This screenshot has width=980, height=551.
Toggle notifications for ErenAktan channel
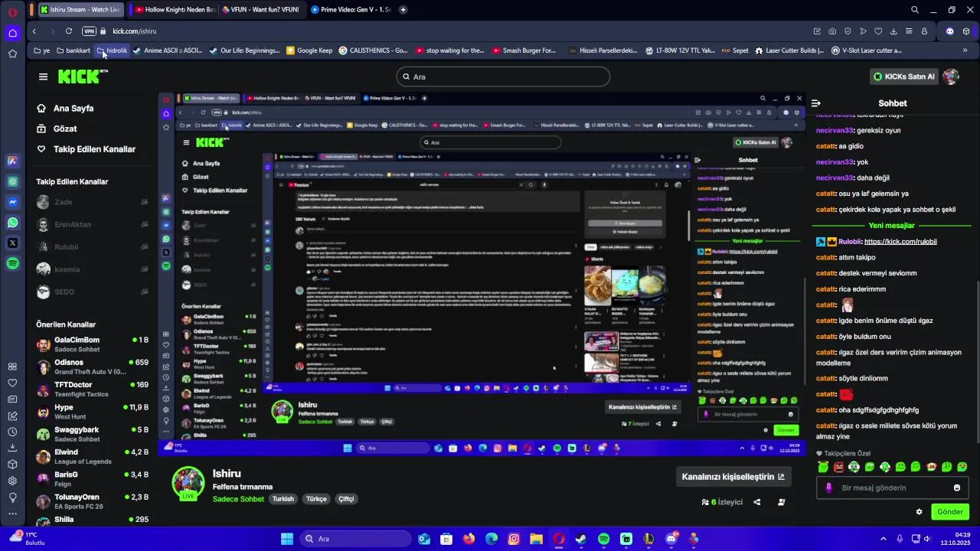click(144, 225)
